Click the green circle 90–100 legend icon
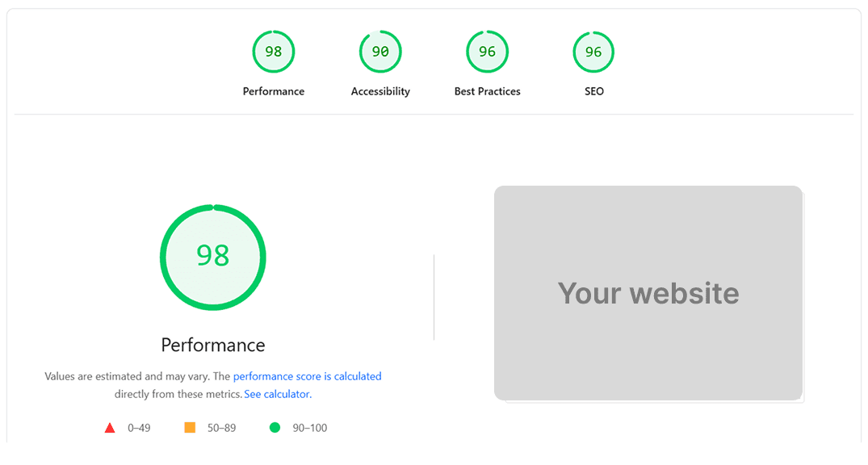868x465 pixels. [x=275, y=427]
